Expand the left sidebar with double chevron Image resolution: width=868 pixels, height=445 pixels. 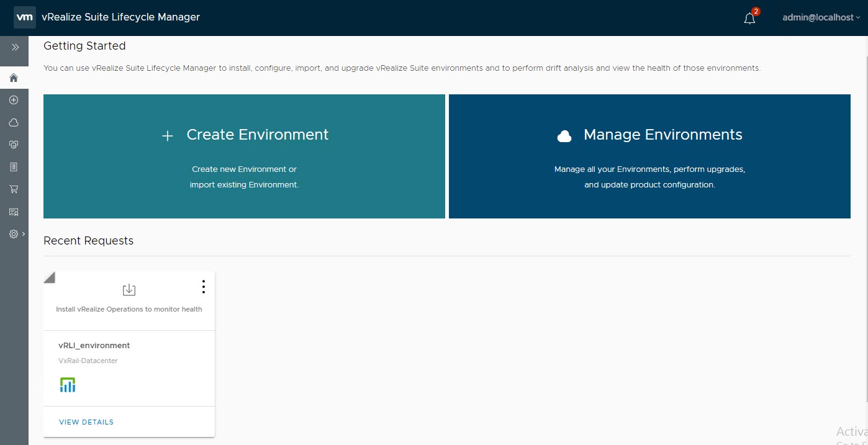tap(15, 47)
